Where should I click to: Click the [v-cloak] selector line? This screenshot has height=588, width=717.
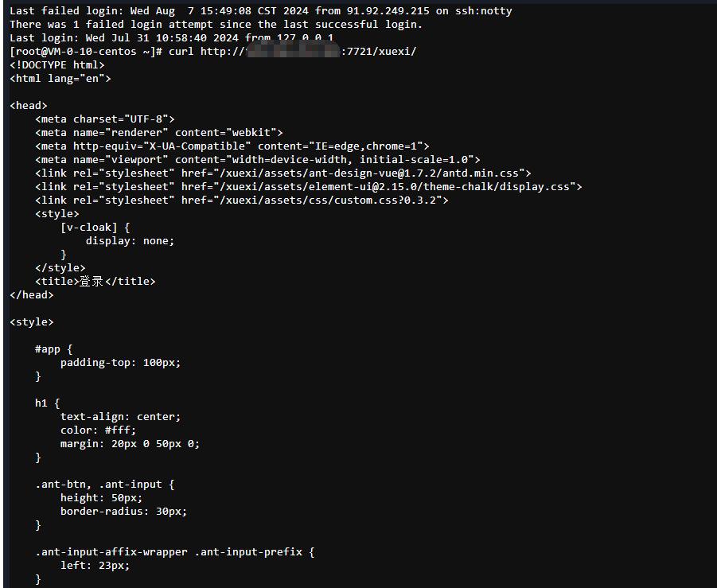tap(95, 228)
